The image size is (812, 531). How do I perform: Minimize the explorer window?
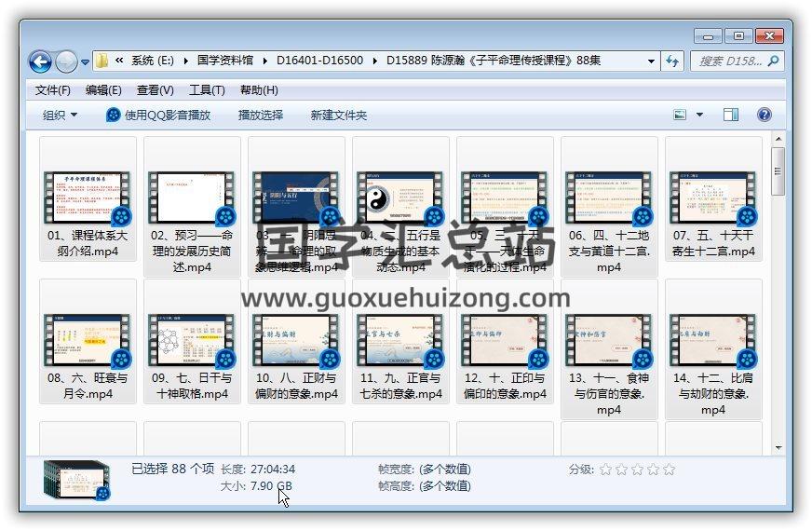(x=708, y=36)
